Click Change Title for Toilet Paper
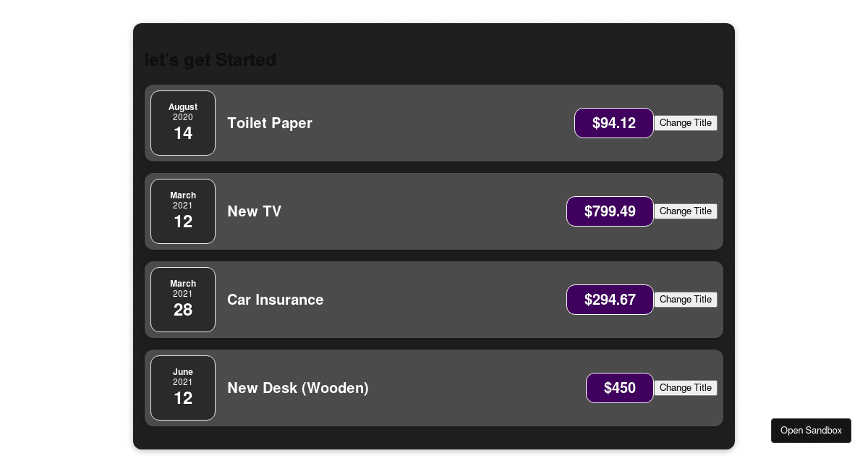Viewport: 868px width, 456px height. [x=685, y=123]
